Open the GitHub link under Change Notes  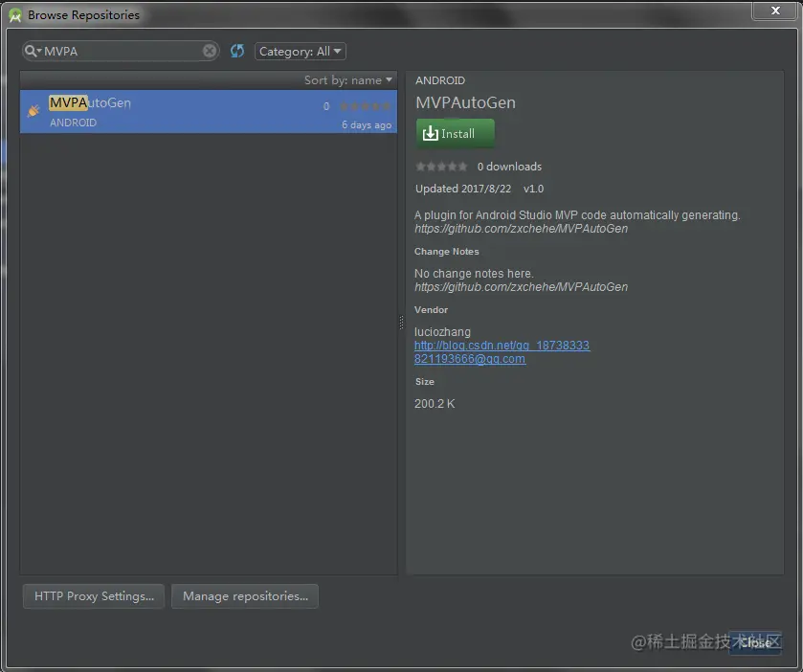(x=521, y=287)
